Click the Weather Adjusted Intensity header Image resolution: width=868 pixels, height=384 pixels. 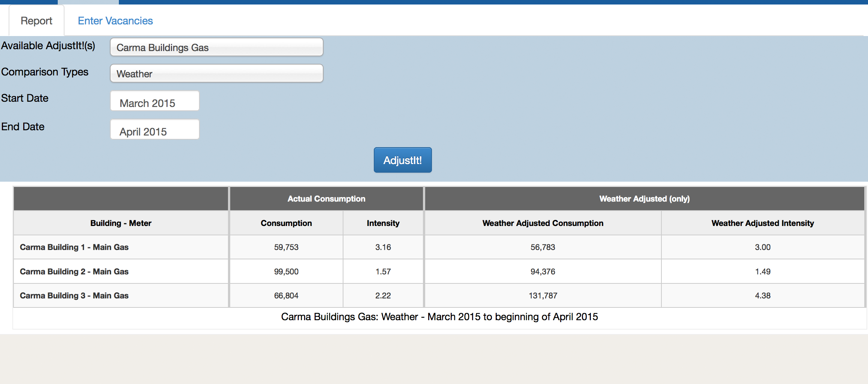(763, 223)
